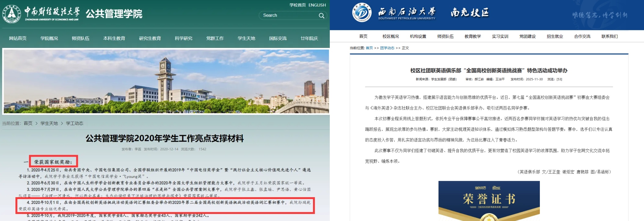The height and width of the screenshot is (221, 644).
Task: Click 学生天地 in the green navigation bar
Action: 246,38
